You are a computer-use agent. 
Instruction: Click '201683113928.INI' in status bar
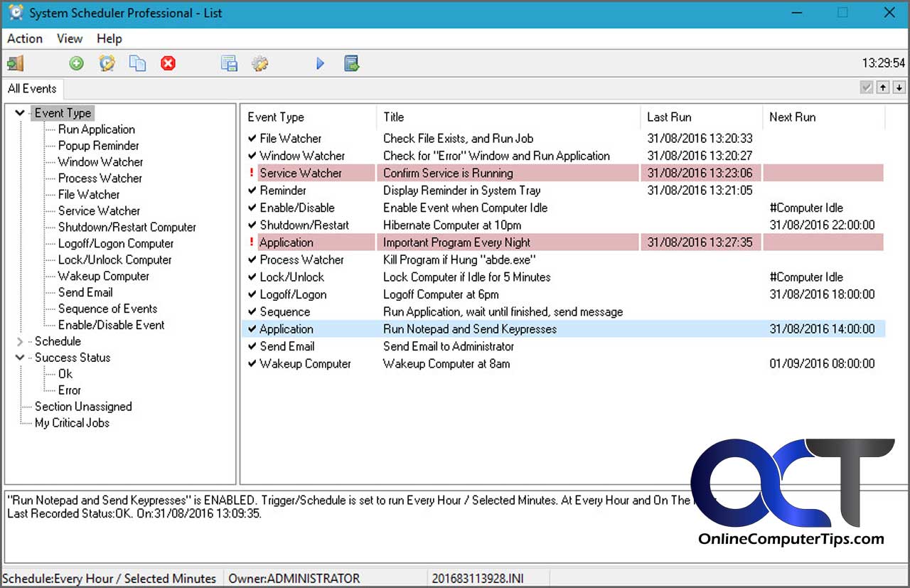coord(478,579)
